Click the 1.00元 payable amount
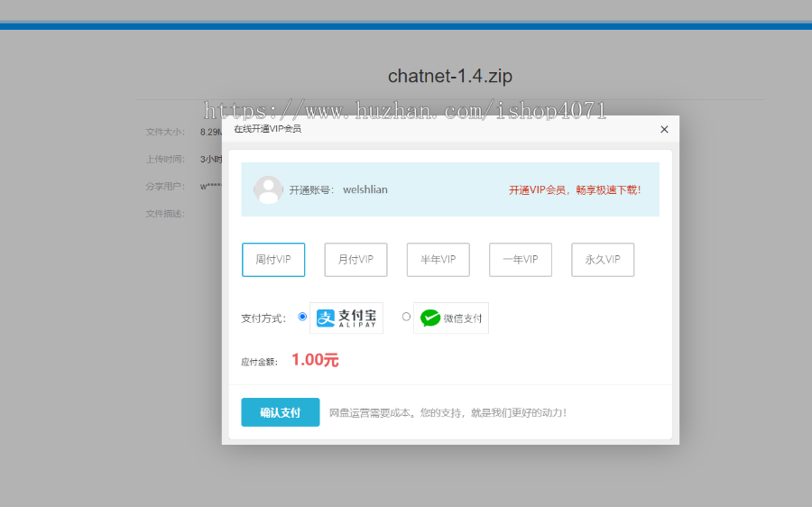Viewport: 812px width, 507px height. click(x=315, y=360)
